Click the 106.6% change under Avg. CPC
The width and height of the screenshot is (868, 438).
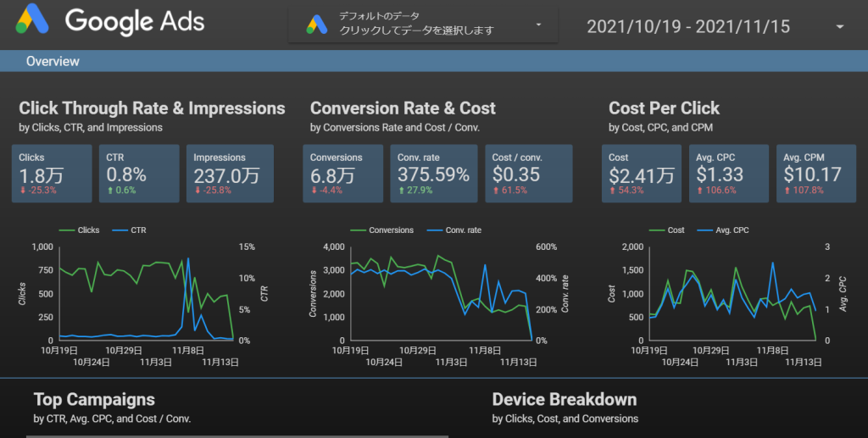point(716,191)
